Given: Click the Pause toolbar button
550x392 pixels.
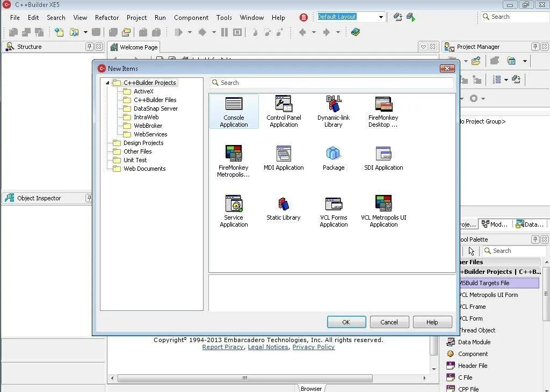Looking at the screenshot, I should pyautogui.click(x=225, y=32).
